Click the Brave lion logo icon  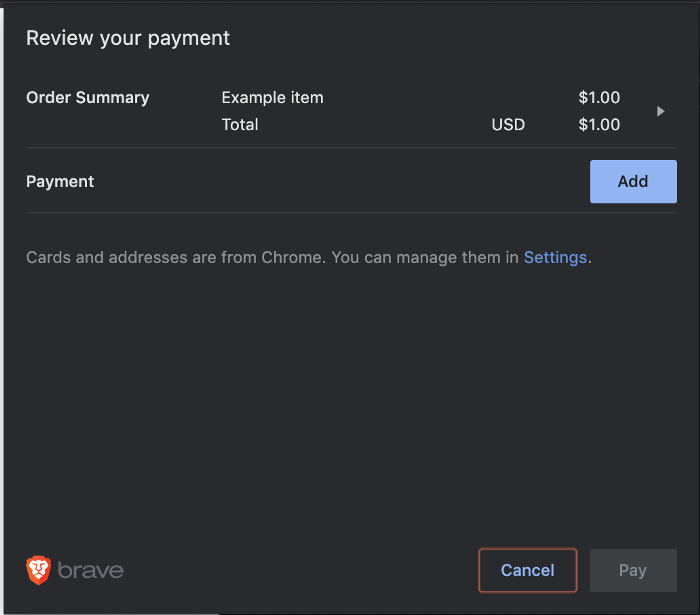pos(38,570)
